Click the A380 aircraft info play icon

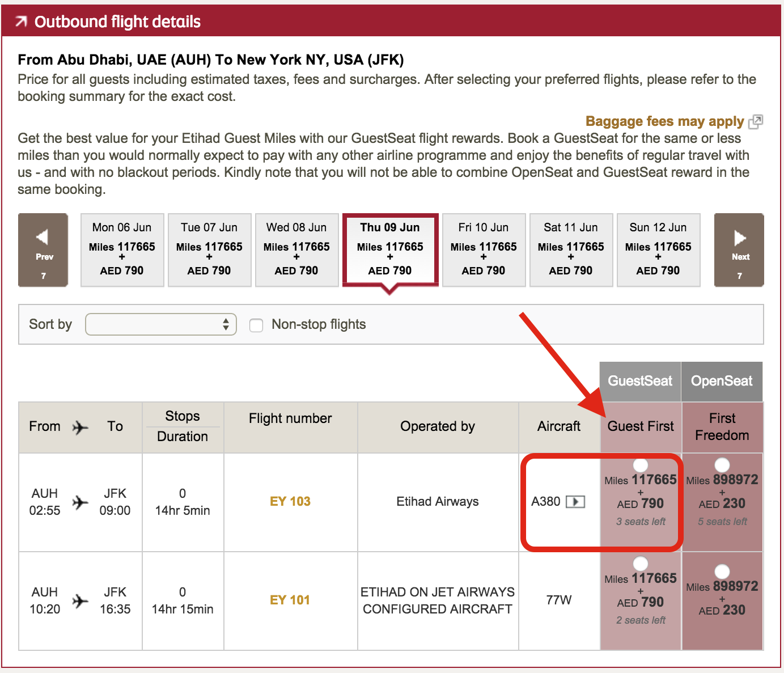tap(575, 502)
